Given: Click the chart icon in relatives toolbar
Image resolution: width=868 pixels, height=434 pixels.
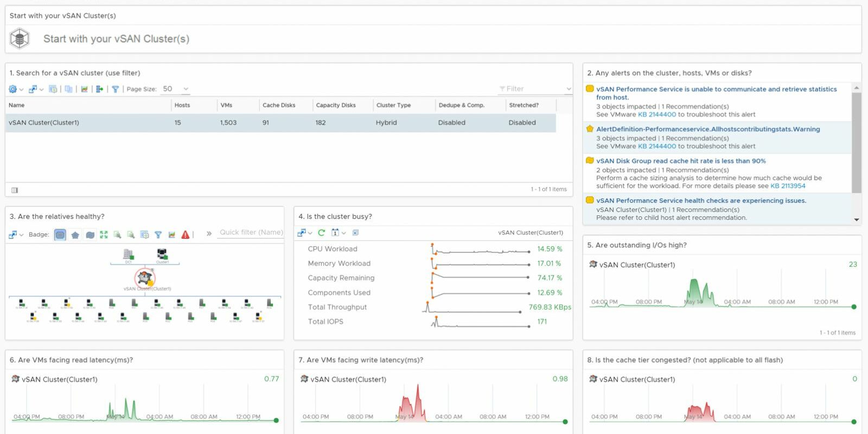Looking at the screenshot, I should (171, 235).
